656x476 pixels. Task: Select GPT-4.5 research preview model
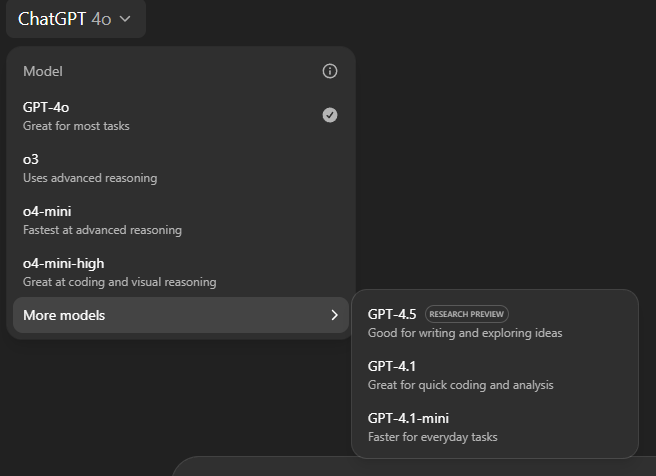pyautogui.click(x=495, y=323)
